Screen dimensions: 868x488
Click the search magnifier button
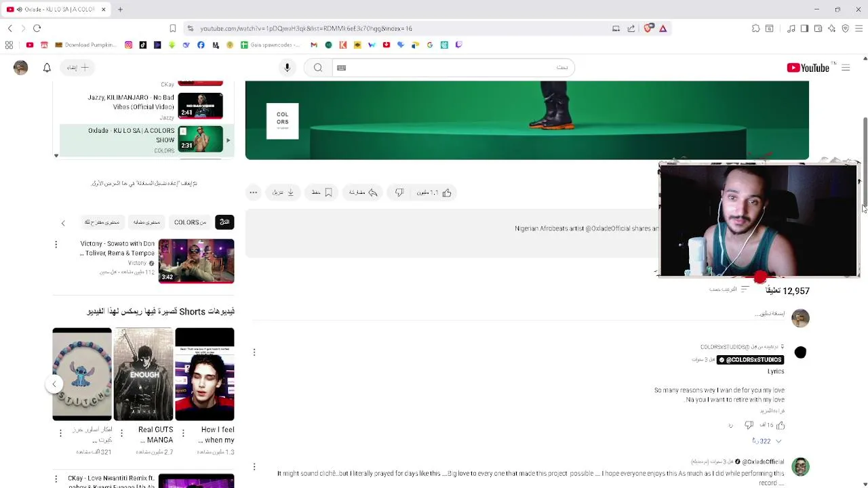pos(317,68)
